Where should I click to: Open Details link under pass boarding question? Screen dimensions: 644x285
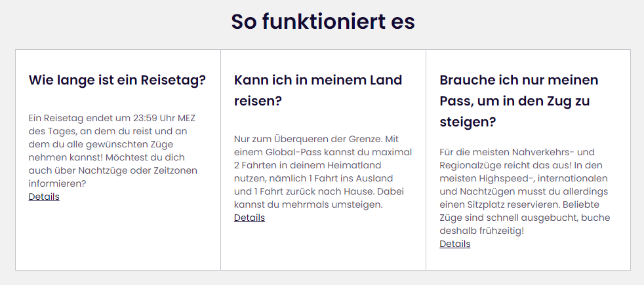[x=454, y=244]
